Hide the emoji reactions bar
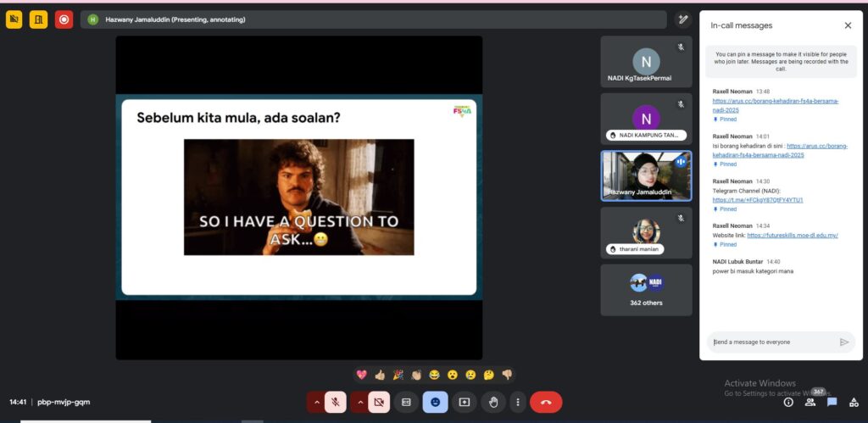This screenshot has height=423, width=868. coord(435,402)
